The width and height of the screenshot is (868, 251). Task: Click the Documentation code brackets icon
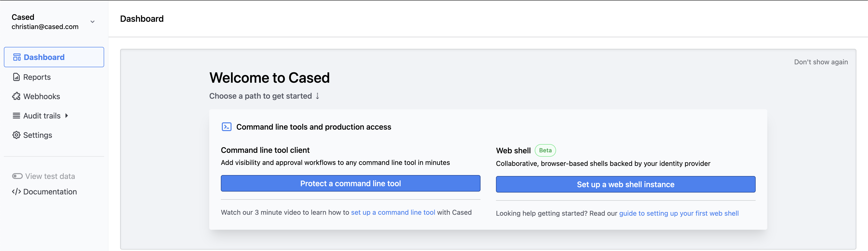tap(16, 192)
